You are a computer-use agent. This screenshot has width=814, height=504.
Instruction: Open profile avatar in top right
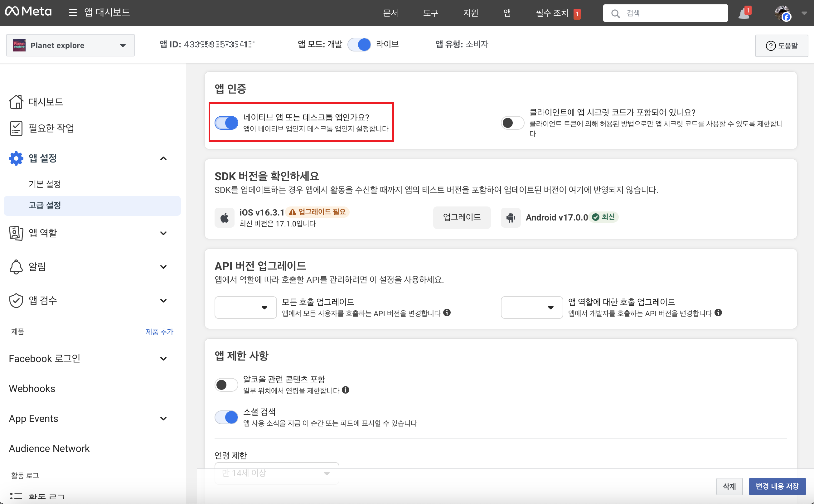pyautogui.click(x=783, y=13)
